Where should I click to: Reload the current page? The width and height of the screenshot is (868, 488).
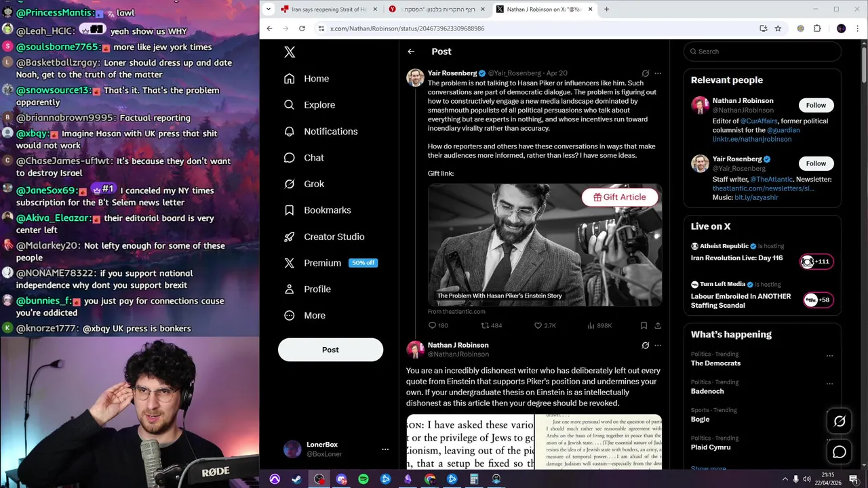[x=302, y=28]
